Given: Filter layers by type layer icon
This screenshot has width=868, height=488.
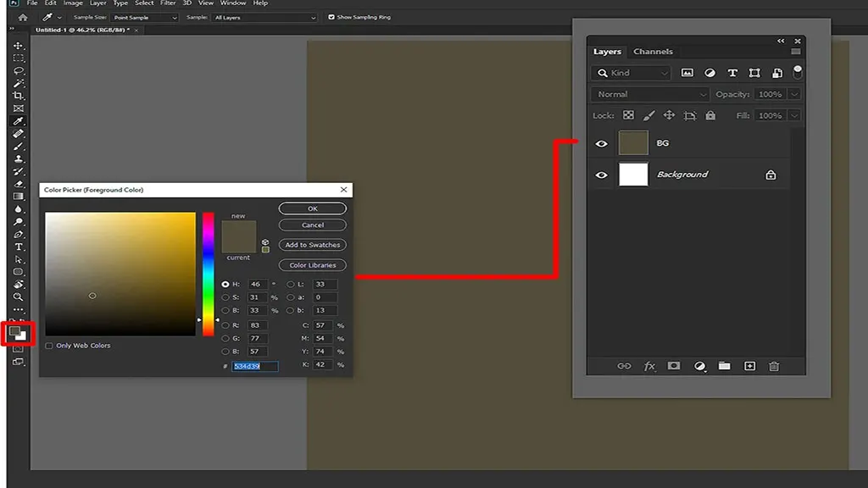Looking at the screenshot, I should [732, 73].
